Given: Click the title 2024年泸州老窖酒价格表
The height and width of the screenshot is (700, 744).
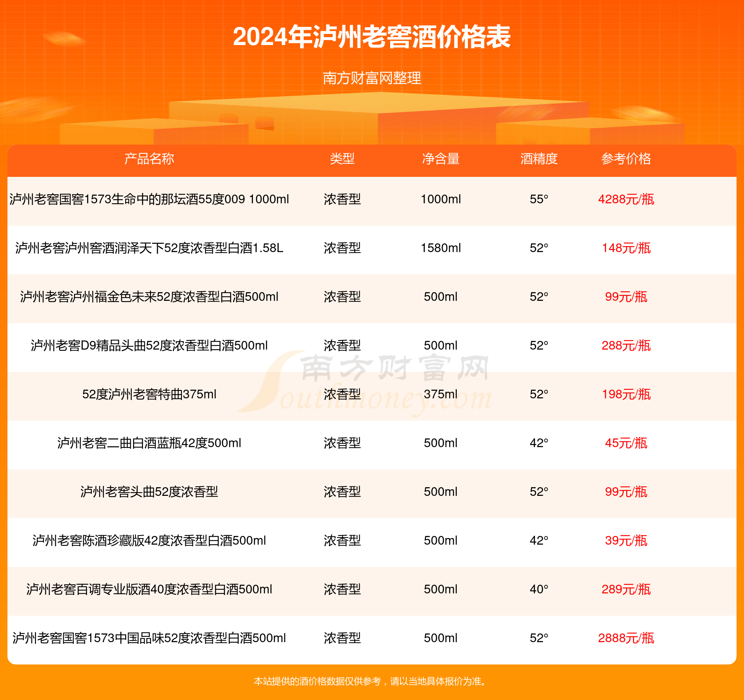Looking at the screenshot, I should tap(372, 37).
